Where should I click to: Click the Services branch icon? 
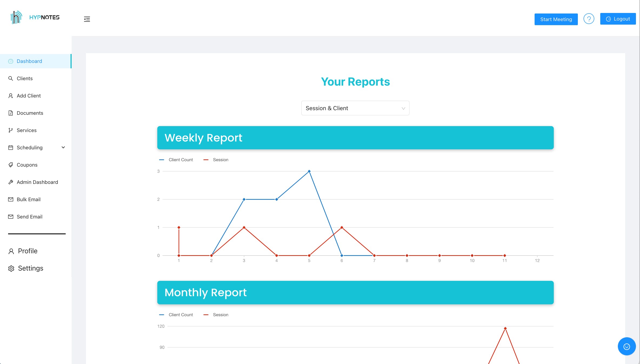click(11, 130)
